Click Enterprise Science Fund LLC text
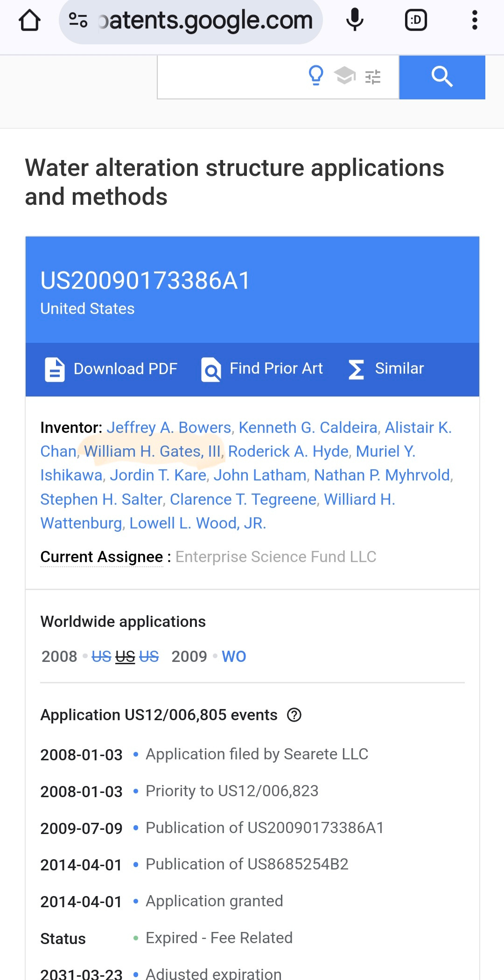This screenshot has height=980, width=504. tap(276, 556)
